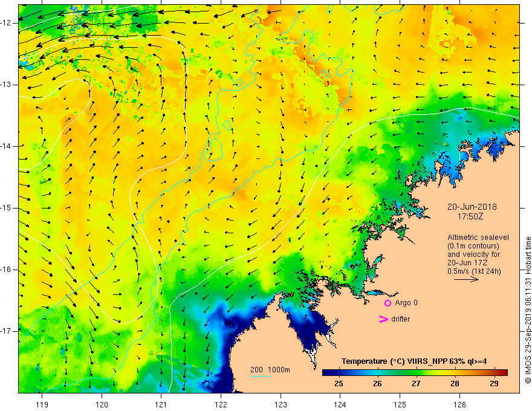Image resolution: width=532 pixels, height=411 pixels.
Task: Click the 'Altimetric sealevel' legend text
Action: click(478, 238)
